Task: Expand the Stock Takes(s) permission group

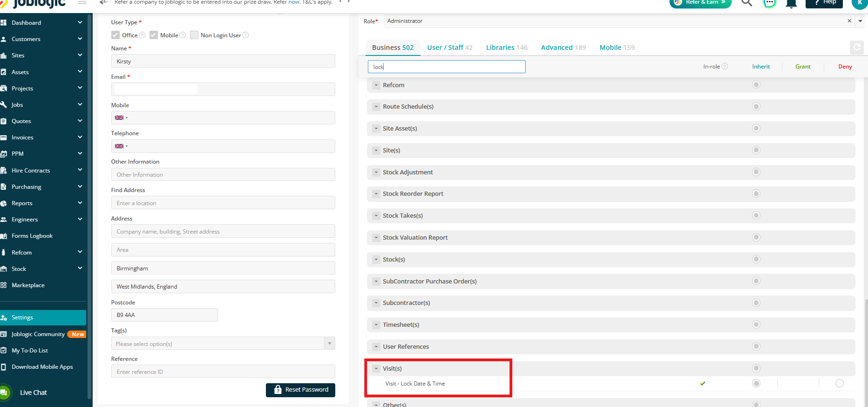Action: tap(376, 216)
